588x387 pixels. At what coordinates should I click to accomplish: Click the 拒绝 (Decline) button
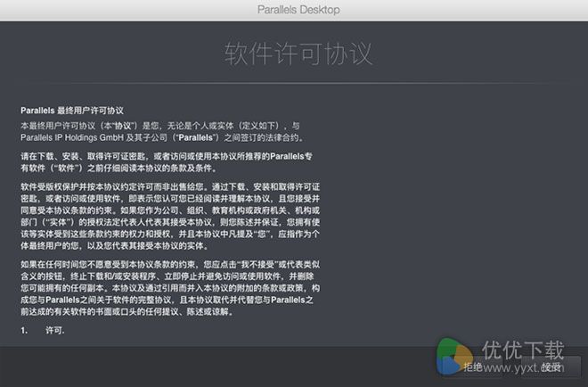coord(472,366)
